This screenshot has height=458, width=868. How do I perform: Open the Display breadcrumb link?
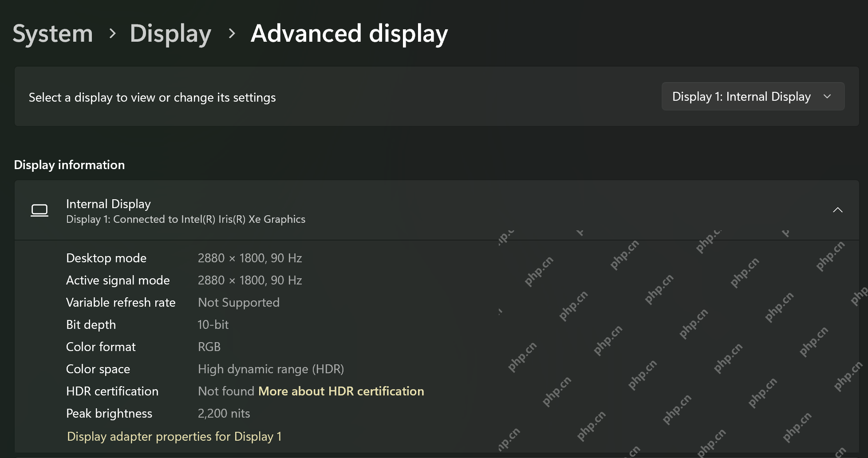click(170, 34)
